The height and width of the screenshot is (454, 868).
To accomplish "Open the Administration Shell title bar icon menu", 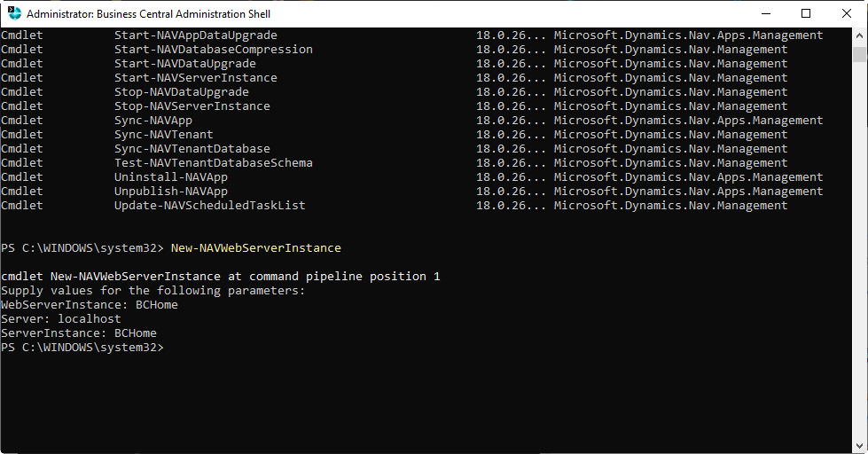I will click(x=14, y=13).
